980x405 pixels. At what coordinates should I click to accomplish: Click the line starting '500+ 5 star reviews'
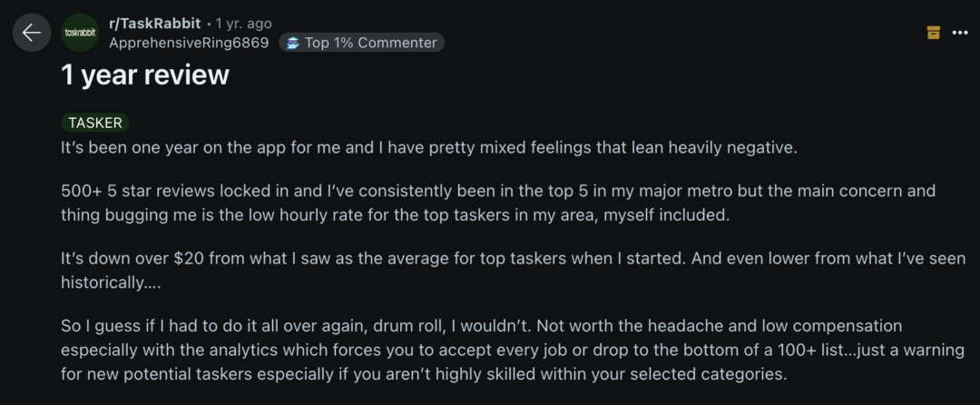(x=497, y=192)
